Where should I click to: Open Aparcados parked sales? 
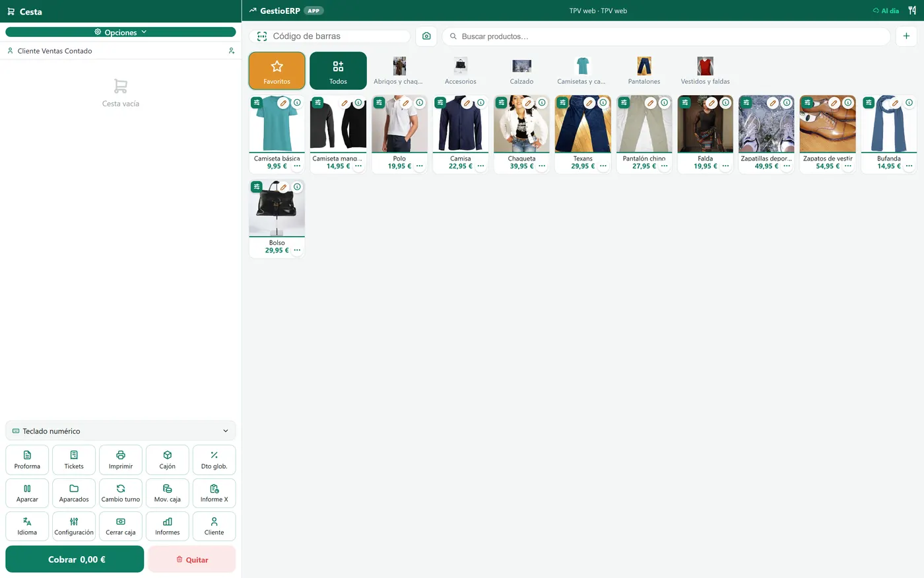[x=74, y=493]
